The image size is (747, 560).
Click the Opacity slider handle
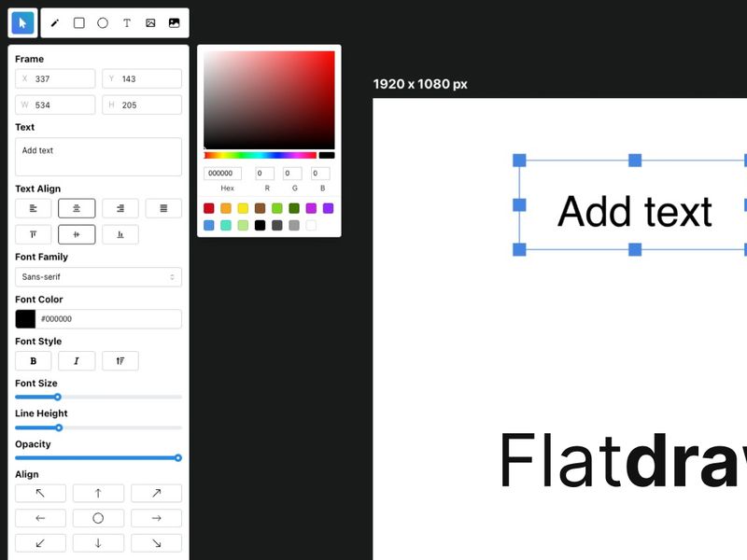pos(178,458)
